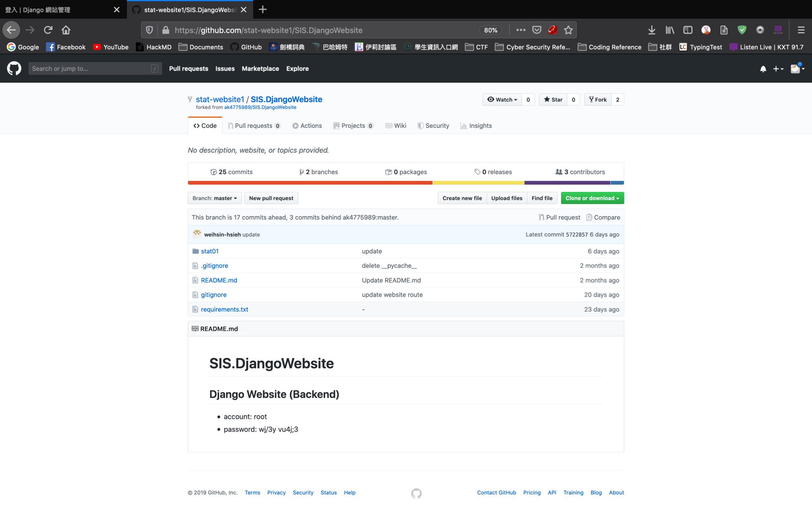Click the GitHub Octocat logo in header
This screenshot has width=812, height=508.
coord(14,68)
